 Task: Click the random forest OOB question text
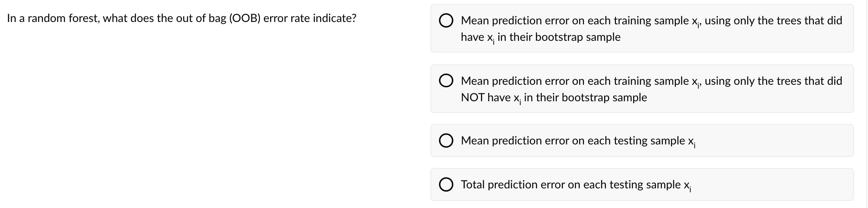(182, 18)
